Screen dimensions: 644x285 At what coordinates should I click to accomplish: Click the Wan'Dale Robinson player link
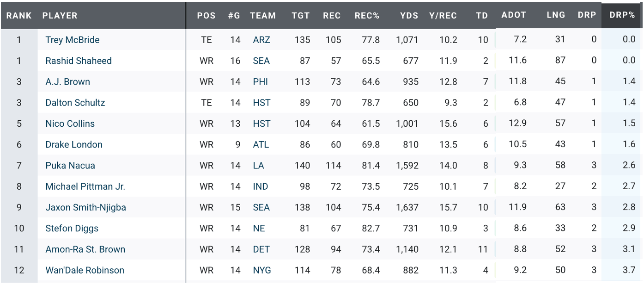[x=85, y=270]
